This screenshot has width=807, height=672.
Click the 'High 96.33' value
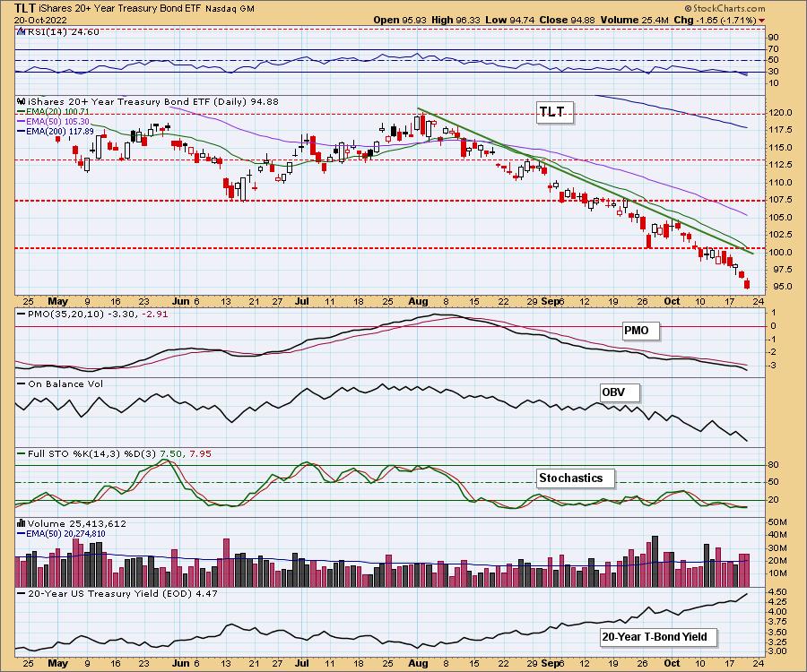coord(456,20)
